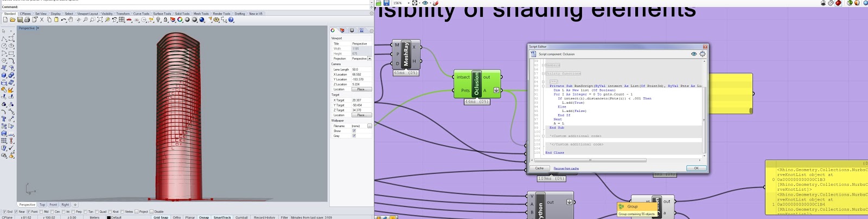
Task: Switch to the Right viewport tab
Action: 65,205
